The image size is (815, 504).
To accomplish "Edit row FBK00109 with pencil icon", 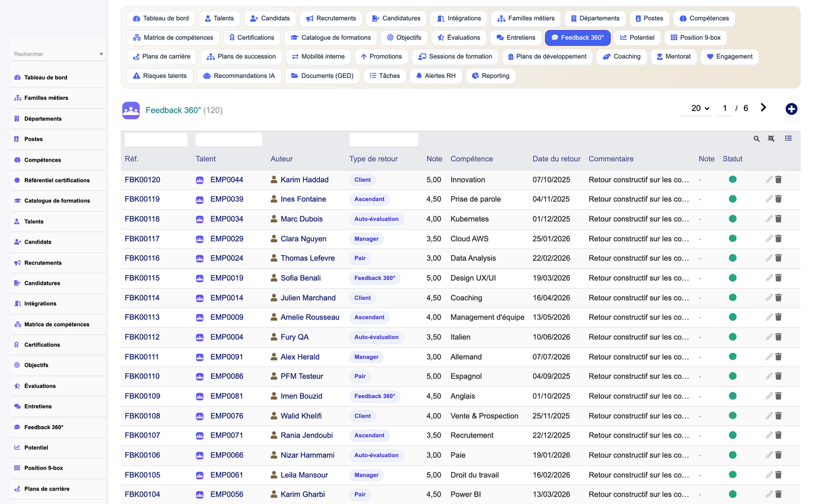I will tap(769, 396).
